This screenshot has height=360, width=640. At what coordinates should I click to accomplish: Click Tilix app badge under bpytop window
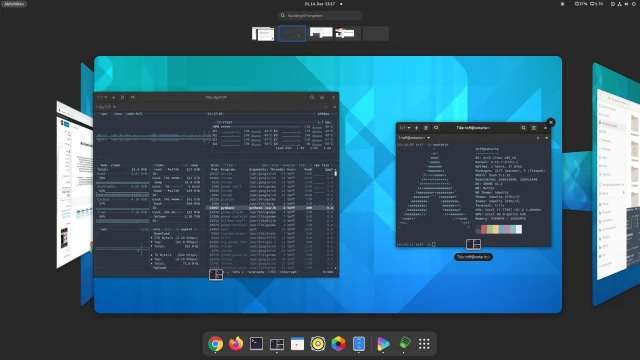pyautogui.click(x=216, y=275)
